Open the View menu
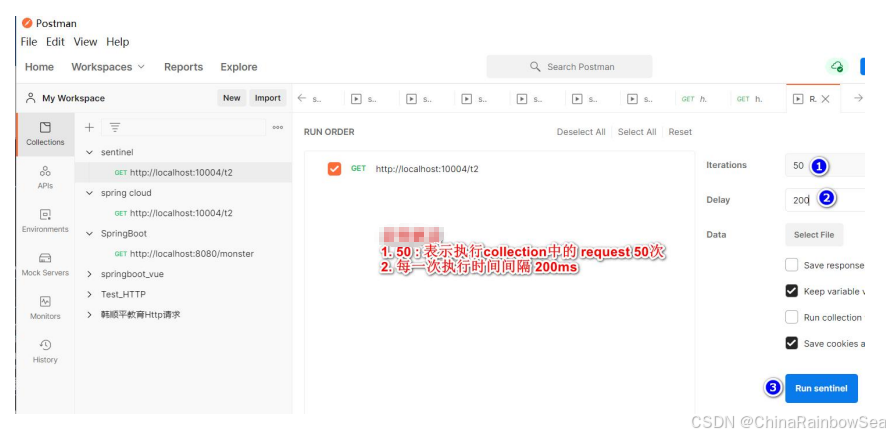The height and width of the screenshot is (437, 890). [85, 42]
